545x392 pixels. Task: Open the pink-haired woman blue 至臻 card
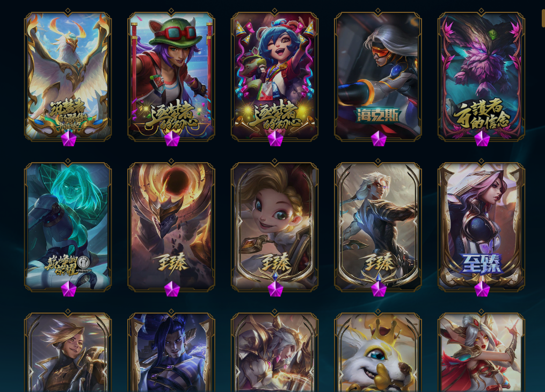click(x=482, y=227)
